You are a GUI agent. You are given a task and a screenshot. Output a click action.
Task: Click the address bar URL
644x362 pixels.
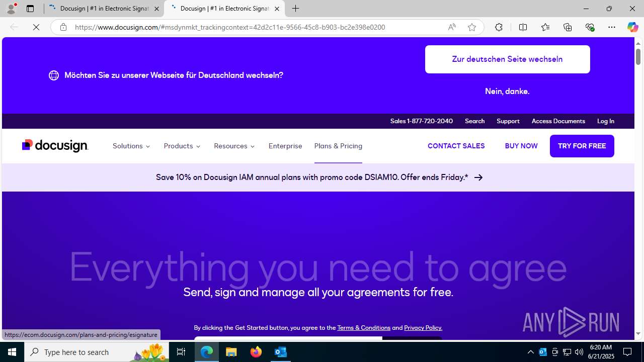pyautogui.click(x=230, y=27)
